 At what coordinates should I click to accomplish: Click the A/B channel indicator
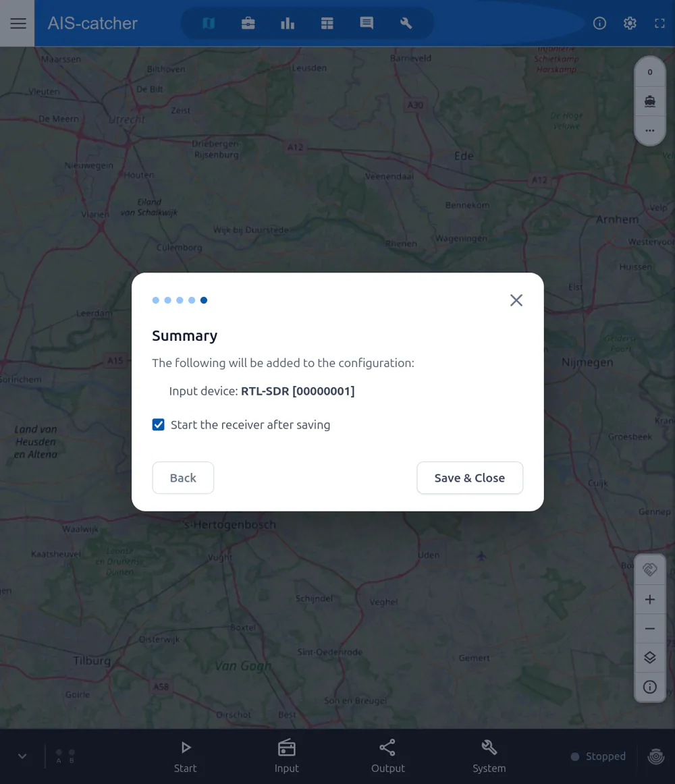click(x=65, y=756)
